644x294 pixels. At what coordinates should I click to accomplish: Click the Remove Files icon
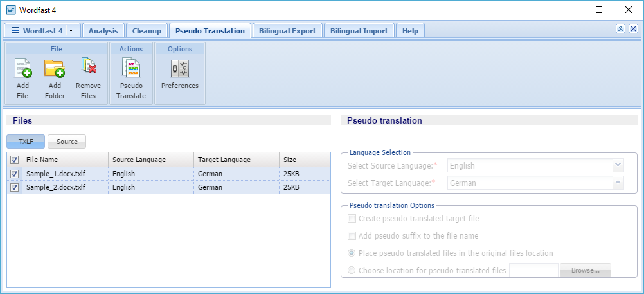pyautogui.click(x=88, y=66)
